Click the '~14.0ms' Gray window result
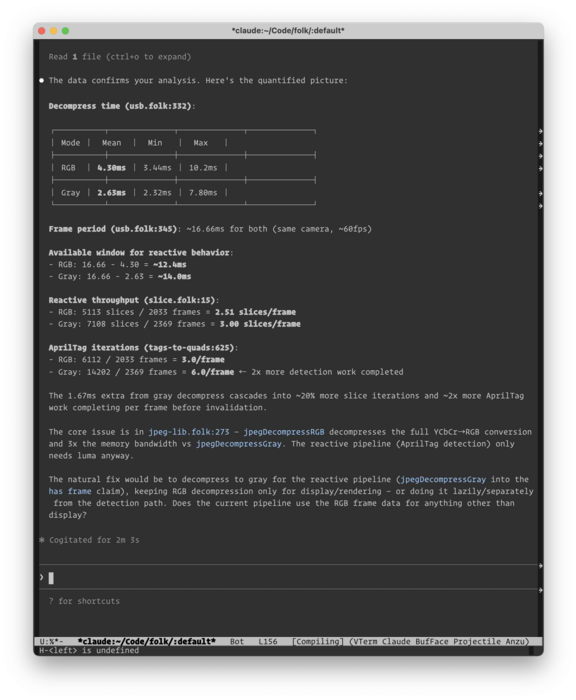The width and height of the screenshot is (576, 700). [175, 277]
